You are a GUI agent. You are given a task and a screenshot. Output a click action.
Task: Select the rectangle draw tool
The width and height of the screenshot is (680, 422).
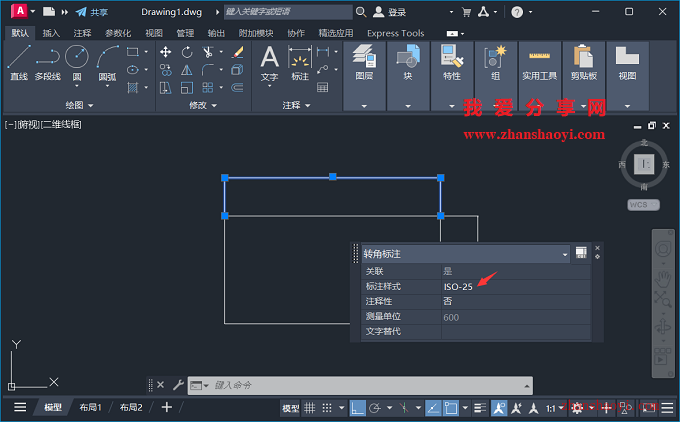pyautogui.click(x=133, y=52)
